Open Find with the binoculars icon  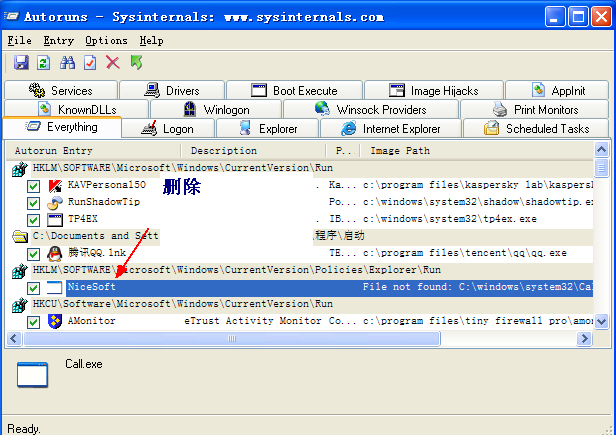click(x=67, y=62)
